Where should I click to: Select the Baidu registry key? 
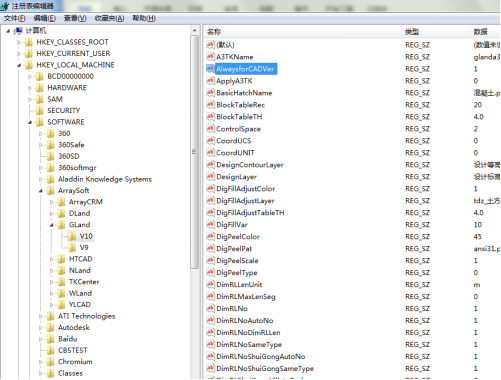(x=68, y=339)
